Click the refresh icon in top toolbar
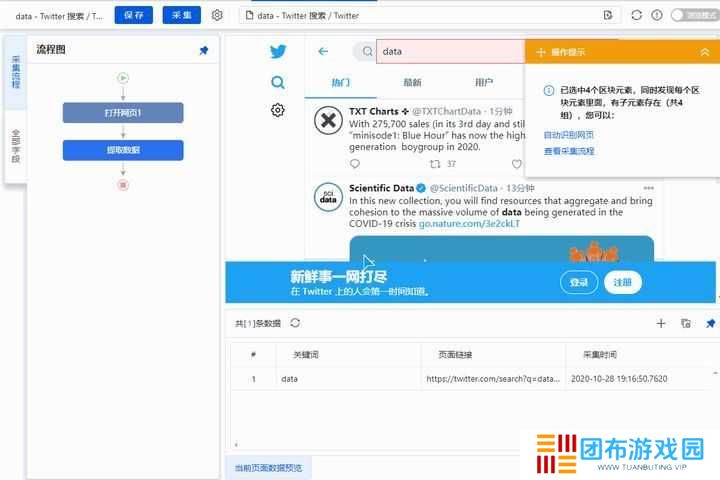Image resolution: width=720 pixels, height=480 pixels. pos(636,15)
